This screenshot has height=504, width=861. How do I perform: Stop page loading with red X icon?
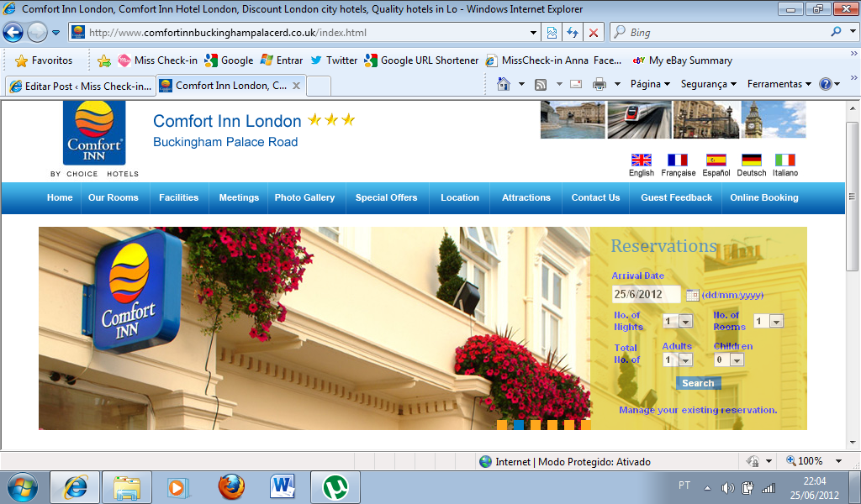[594, 33]
